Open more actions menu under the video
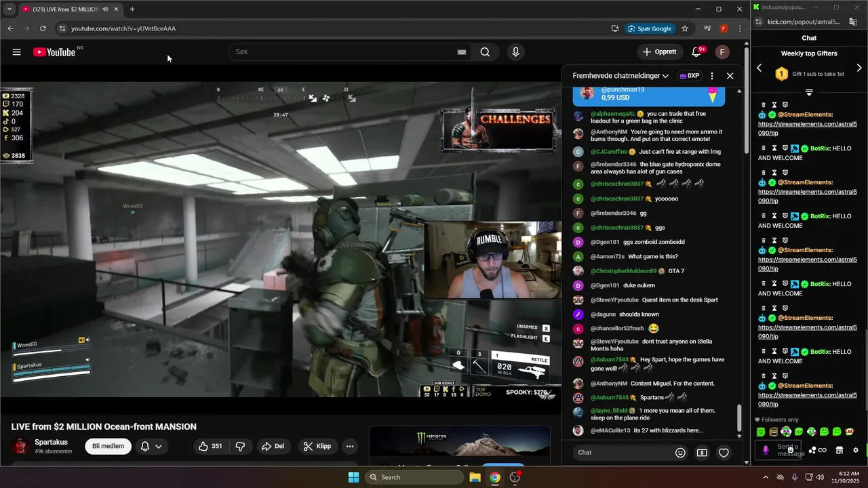Image resolution: width=868 pixels, height=488 pixels. coord(350,446)
